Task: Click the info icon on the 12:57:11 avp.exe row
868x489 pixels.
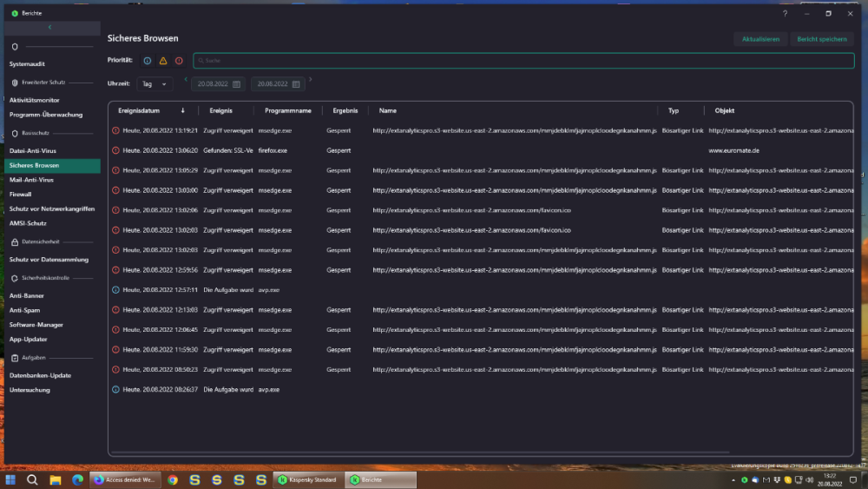Action: click(115, 290)
